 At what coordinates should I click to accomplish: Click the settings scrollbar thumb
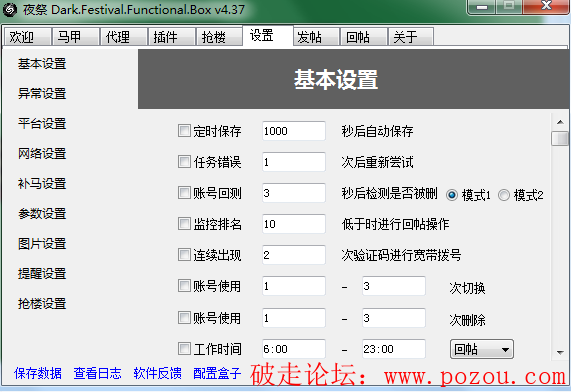click(560, 138)
